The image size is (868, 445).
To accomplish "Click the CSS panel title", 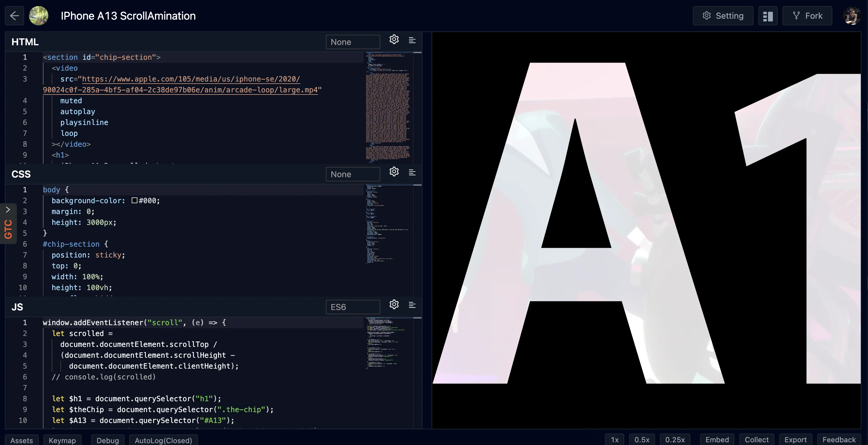I will (21, 174).
